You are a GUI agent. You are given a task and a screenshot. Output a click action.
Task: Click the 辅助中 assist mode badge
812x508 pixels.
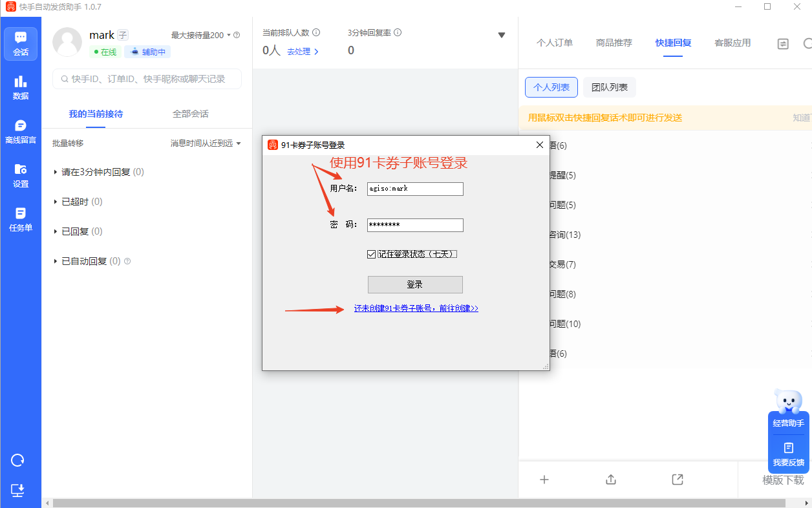(148, 52)
